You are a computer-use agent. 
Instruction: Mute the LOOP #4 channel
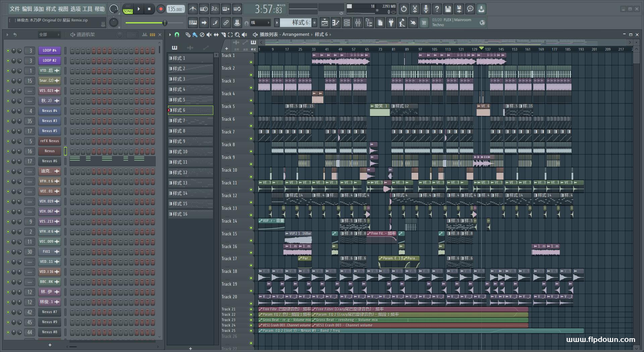[8, 51]
